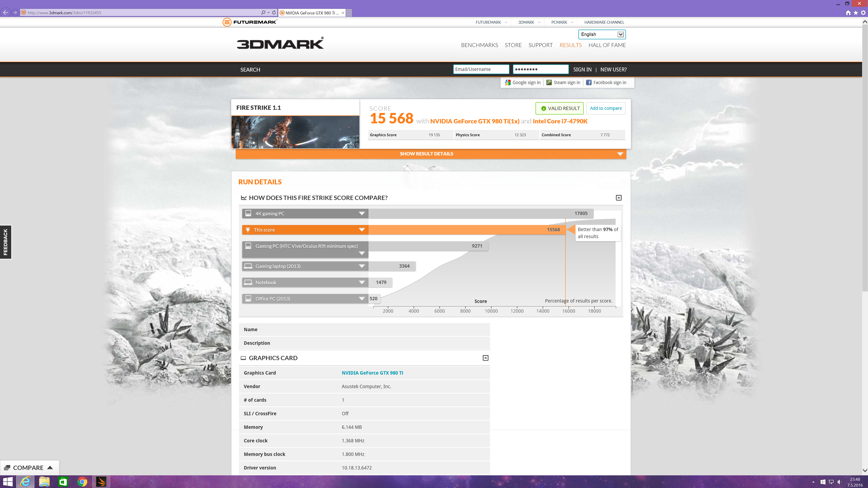
Task: Open the Windows Store taskbar icon
Action: [63, 482]
